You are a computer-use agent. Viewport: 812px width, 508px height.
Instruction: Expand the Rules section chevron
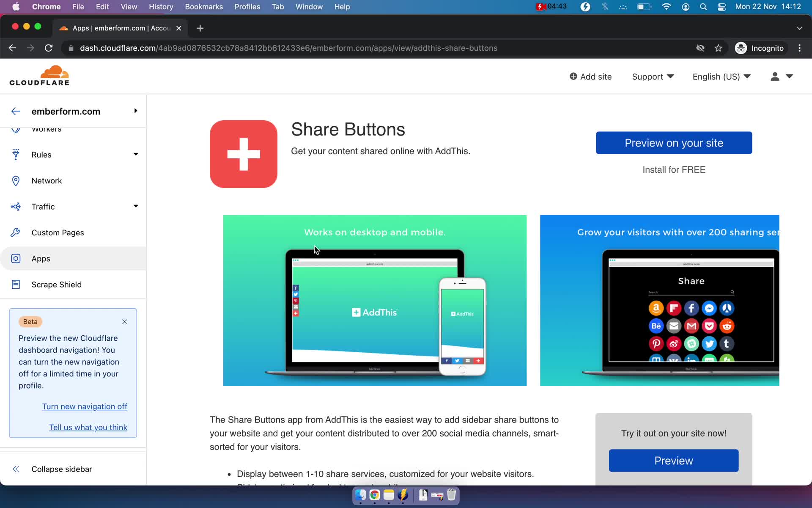[136, 155]
